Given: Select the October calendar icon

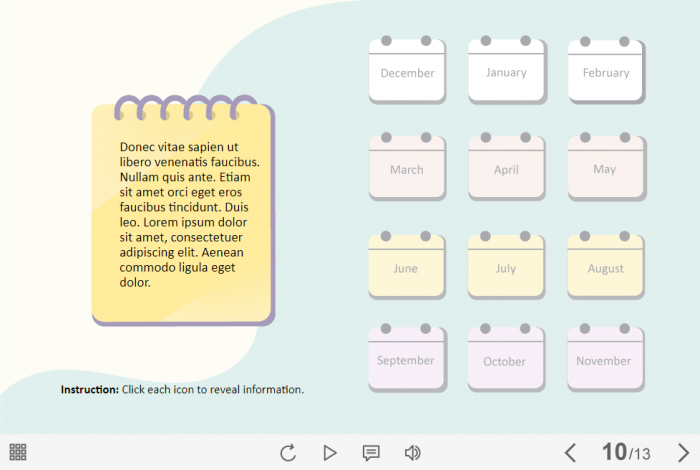Looking at the screenshot, I should click(x=506, y=358).
